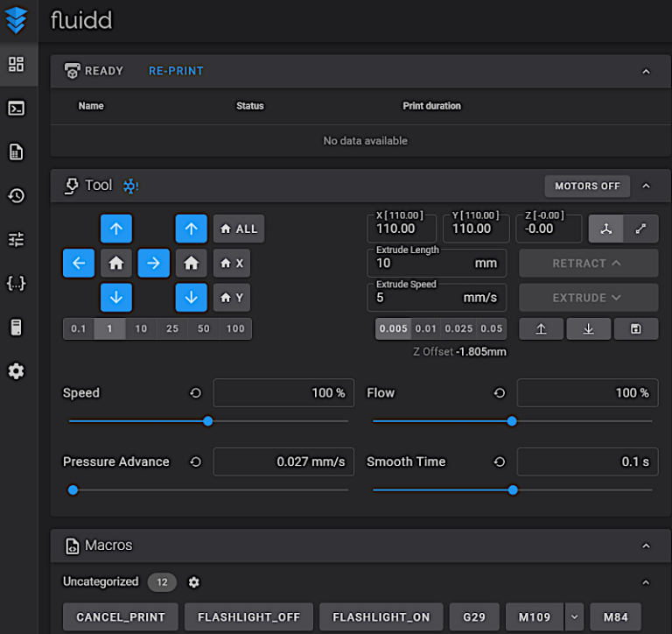Open the Console page in sidebar

coord(16,109)
